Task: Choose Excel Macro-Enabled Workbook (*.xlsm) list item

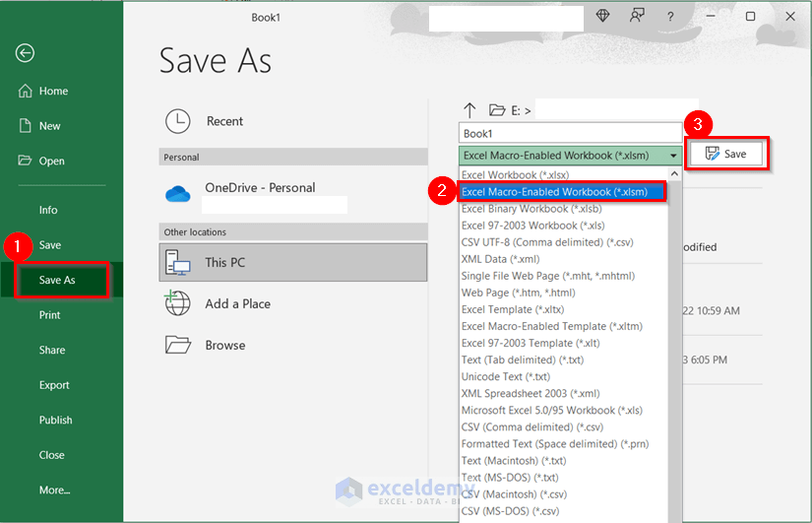Action: click(562, 192)
